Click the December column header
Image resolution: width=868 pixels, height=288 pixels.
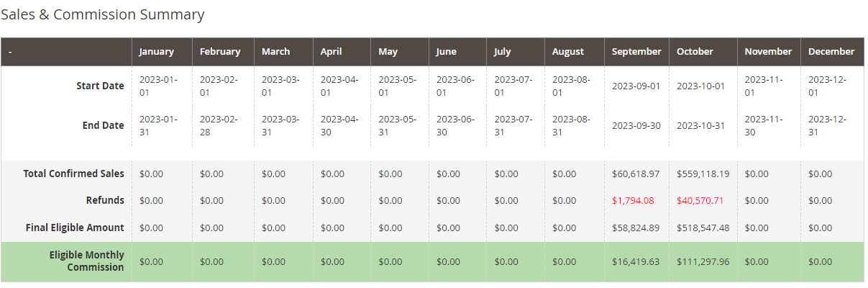coord(831,52)
